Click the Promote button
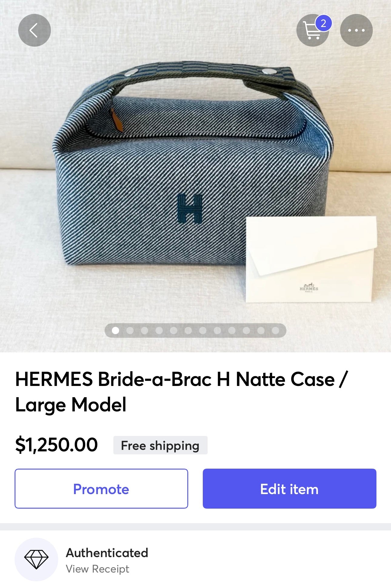Viewport: 391px width, 588px height. [x=101, y=489]
